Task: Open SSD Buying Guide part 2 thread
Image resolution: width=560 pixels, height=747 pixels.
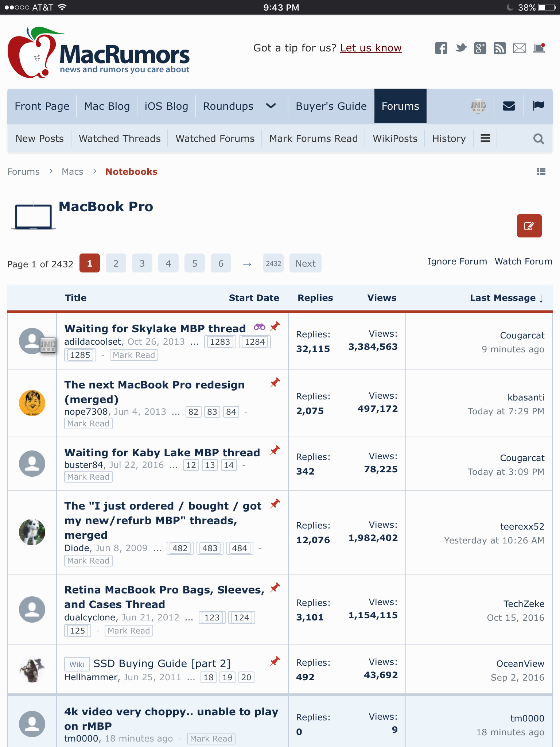Action: (162, 663)
